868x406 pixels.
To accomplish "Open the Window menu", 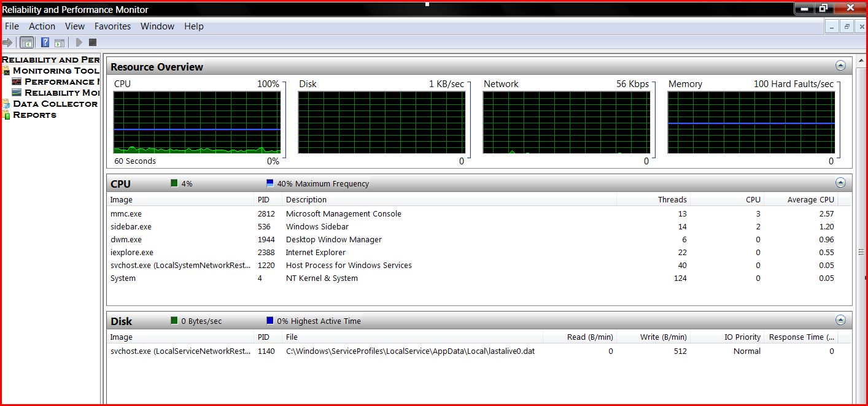I will [157, 26].
